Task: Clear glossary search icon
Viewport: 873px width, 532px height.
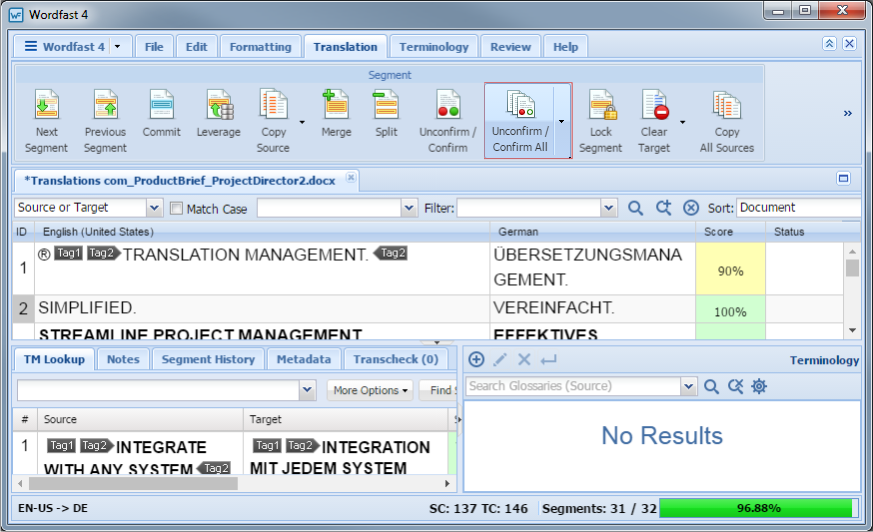Action: tap(735, 386)
